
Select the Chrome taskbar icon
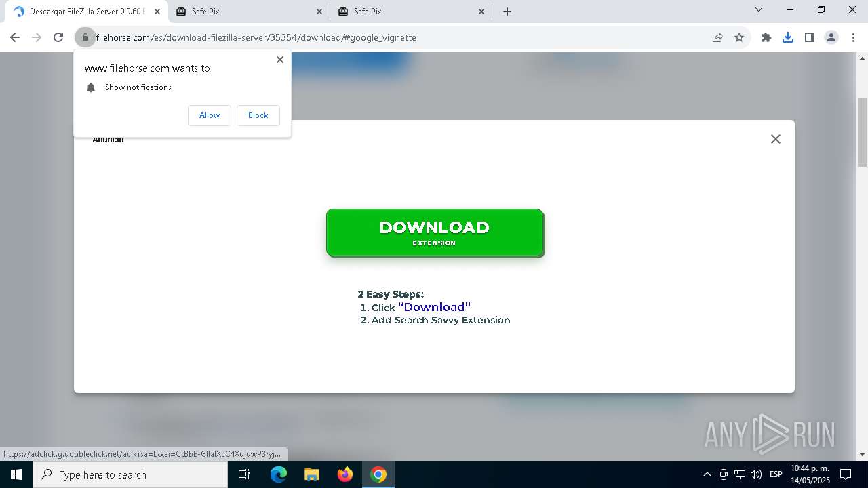pyautogui.click(x=378, y=474)
